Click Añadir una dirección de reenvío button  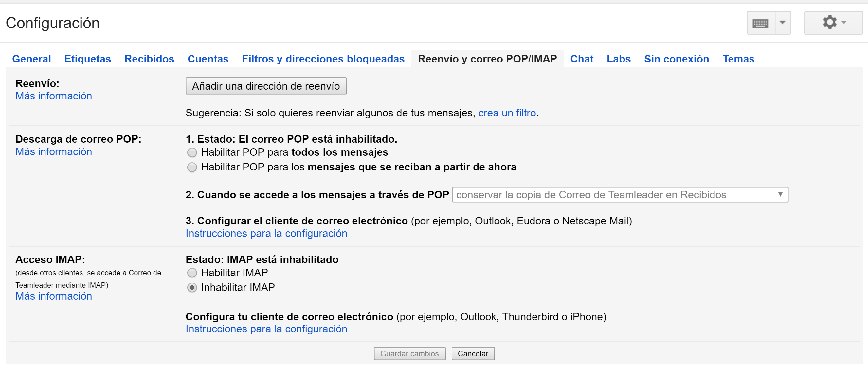[266, 86]
